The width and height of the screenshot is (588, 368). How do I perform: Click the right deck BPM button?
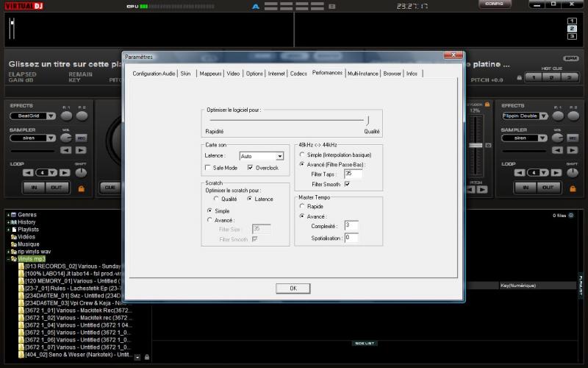(571, 59)
